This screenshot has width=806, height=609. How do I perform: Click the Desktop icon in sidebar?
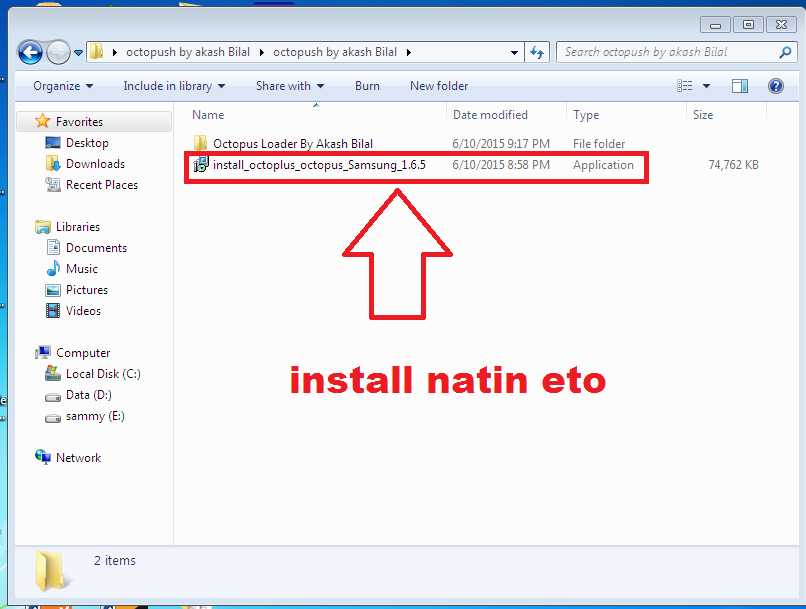pyautogui.click(x=52, y=142)
